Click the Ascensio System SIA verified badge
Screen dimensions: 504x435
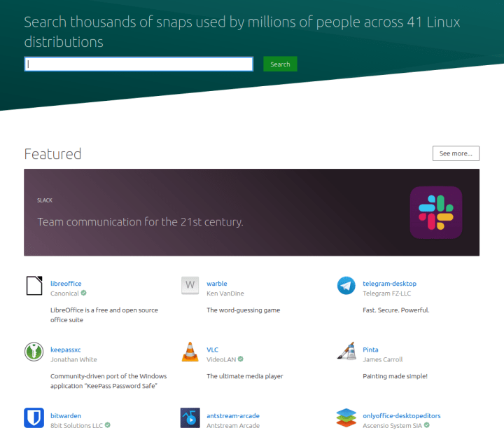(426, 425)
